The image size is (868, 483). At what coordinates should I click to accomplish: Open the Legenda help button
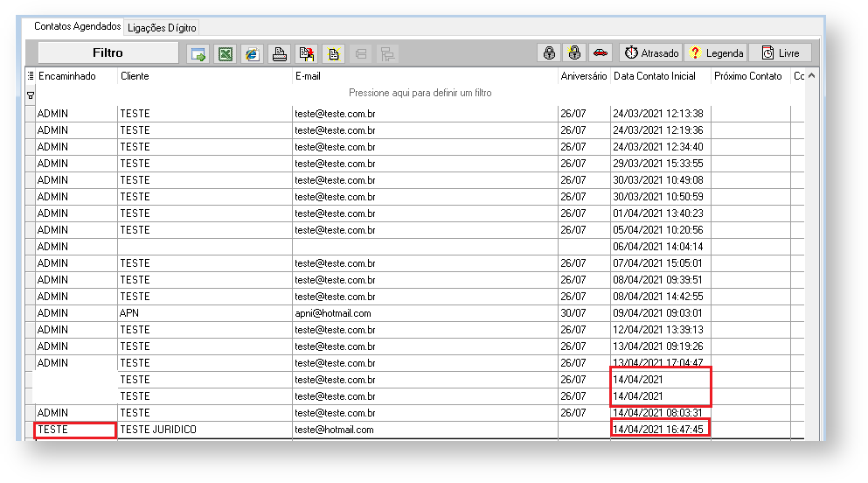716,53
